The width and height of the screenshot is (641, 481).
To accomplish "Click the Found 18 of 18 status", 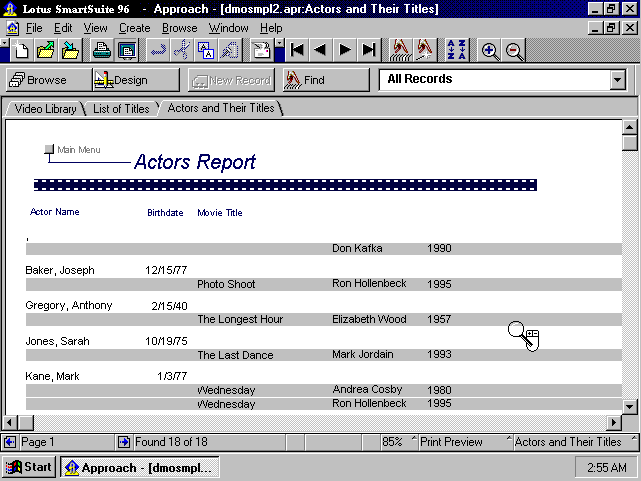I will pos(208,442).
